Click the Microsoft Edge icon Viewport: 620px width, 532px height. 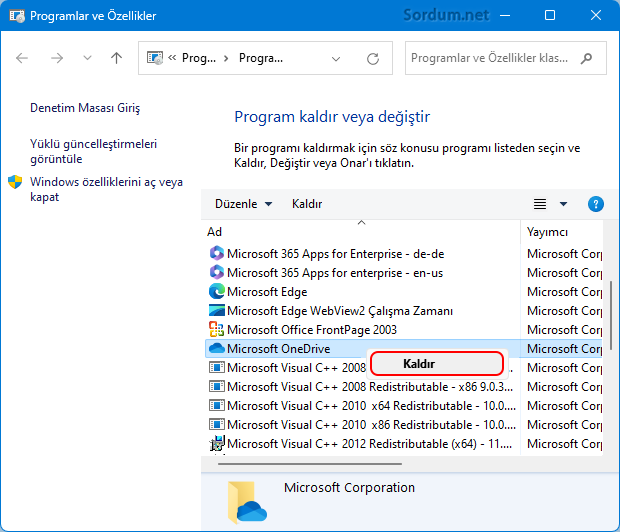217,292
